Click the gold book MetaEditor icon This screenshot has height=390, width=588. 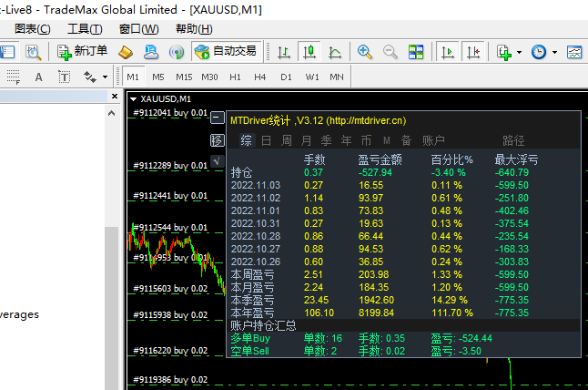(x=126, y=52)
